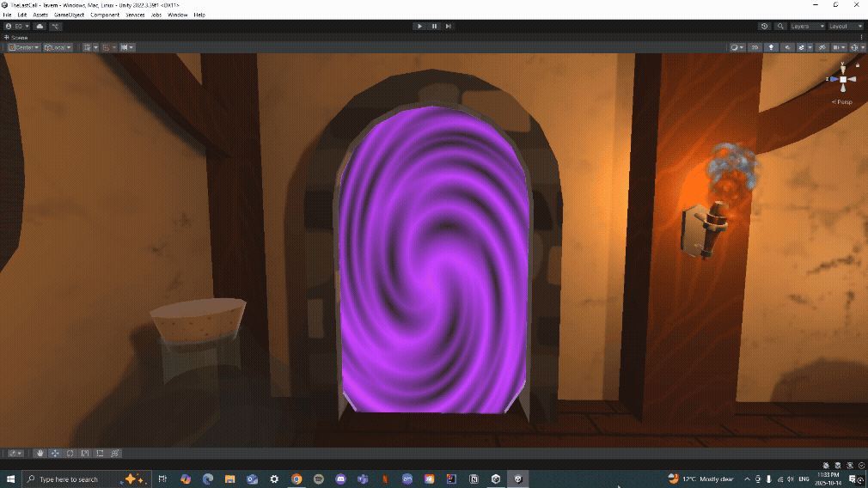Open snap increment settings icon
The image size is (868, 488).
124,47
